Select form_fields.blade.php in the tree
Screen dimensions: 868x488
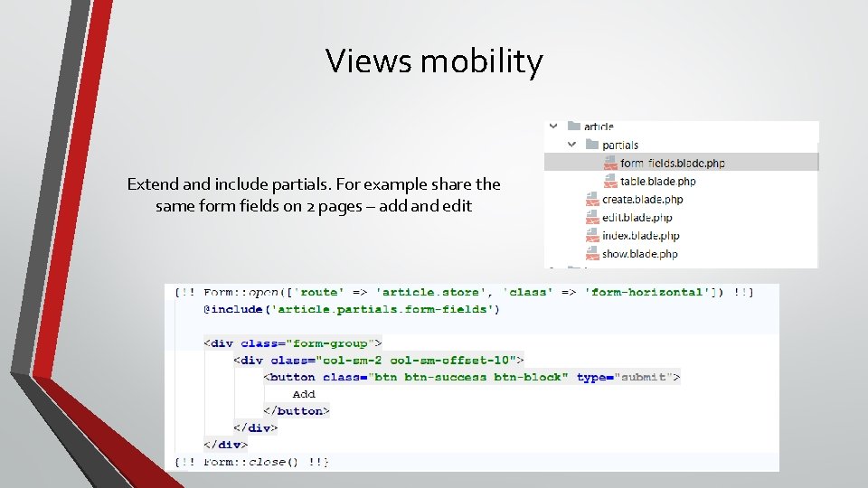pos(673,163)
